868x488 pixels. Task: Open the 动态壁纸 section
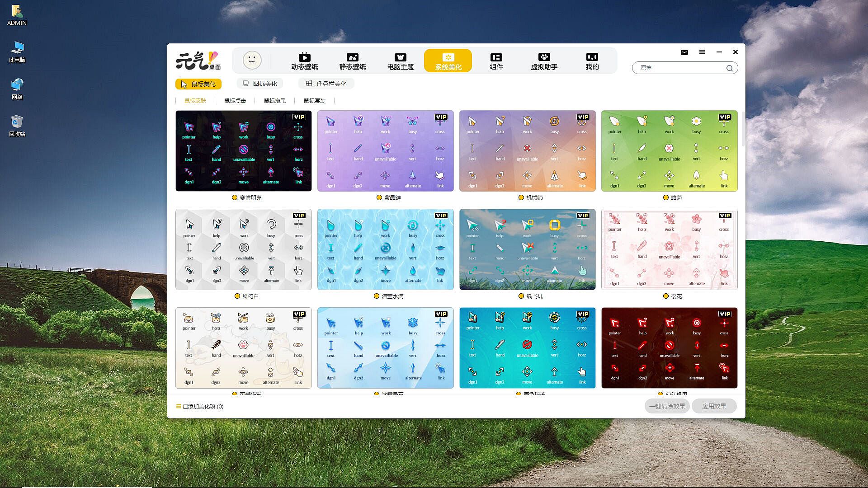coord(304,61)
